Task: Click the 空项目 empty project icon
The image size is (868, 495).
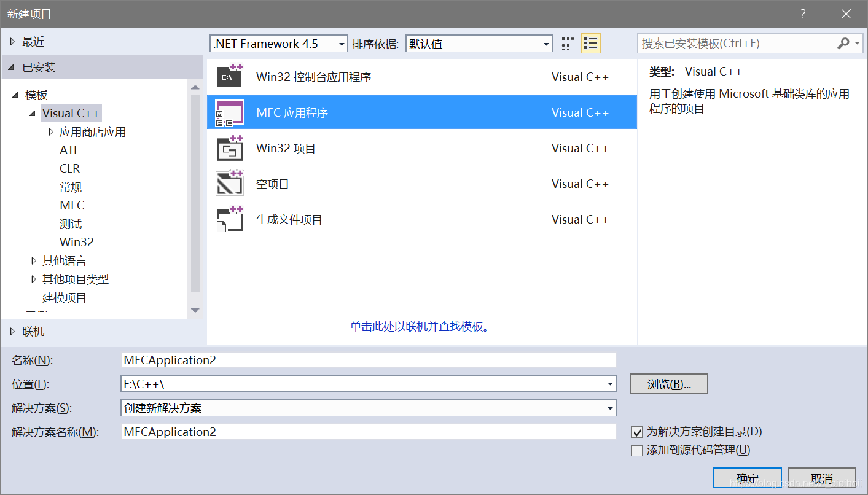Action: point(230,184)
